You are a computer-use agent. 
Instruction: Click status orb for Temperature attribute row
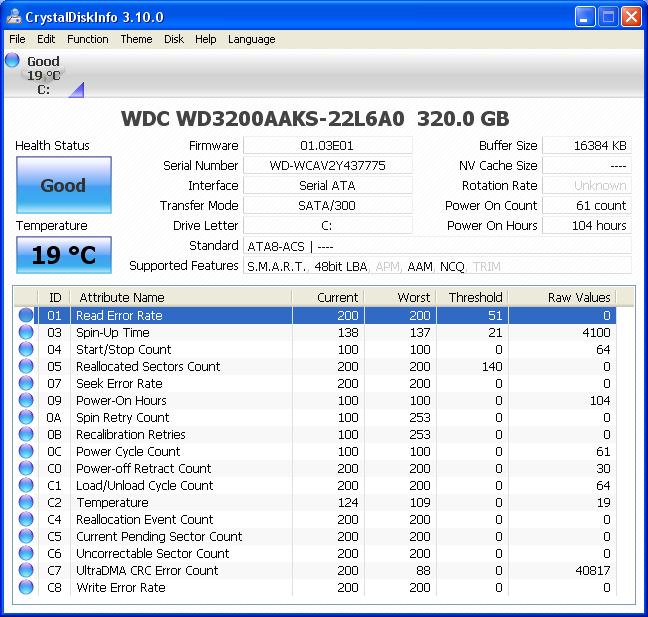pyautogui.click(x=26, y=502)
